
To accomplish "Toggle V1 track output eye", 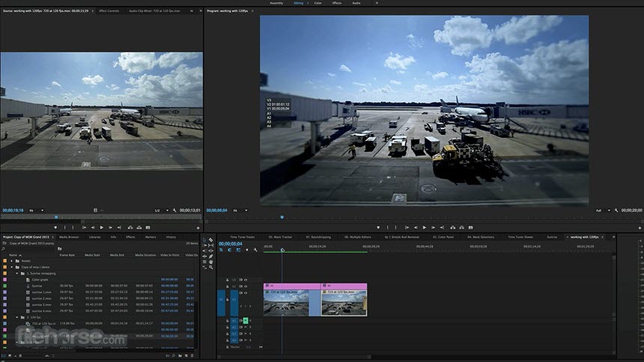I will pos(246,293).
